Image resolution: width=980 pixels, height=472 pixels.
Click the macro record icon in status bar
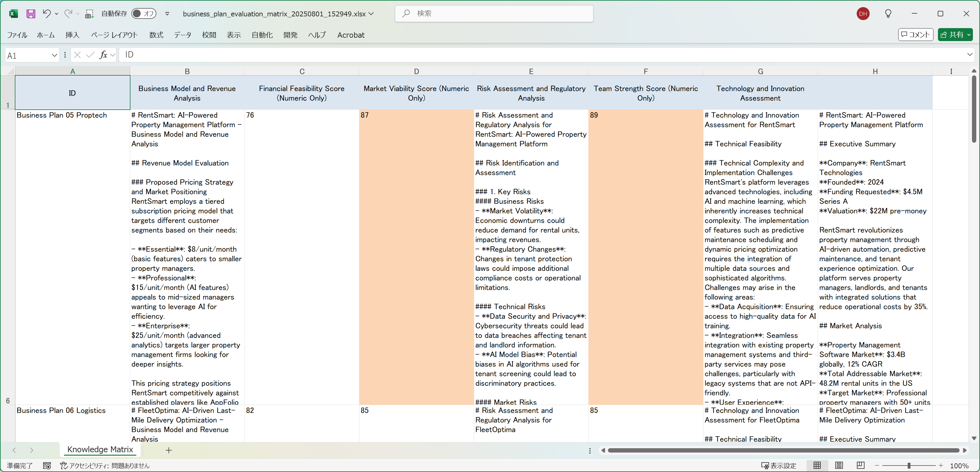coord(47,466)
